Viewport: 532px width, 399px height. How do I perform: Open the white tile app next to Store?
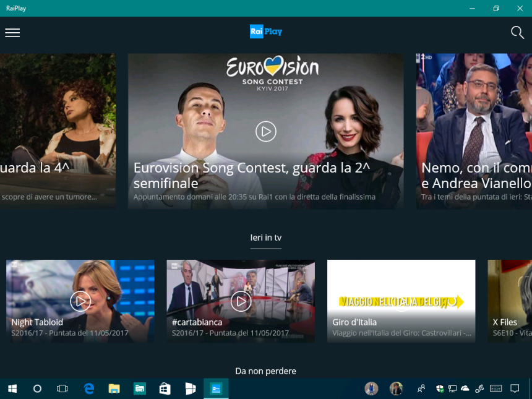tap(191, 388)
